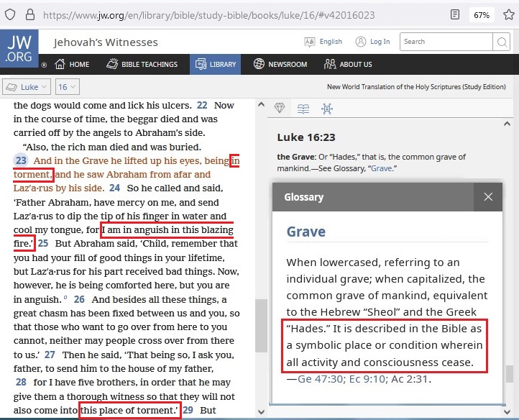
Task: Open the Ac 2:31 scripture reference
Action: [410, 378]
